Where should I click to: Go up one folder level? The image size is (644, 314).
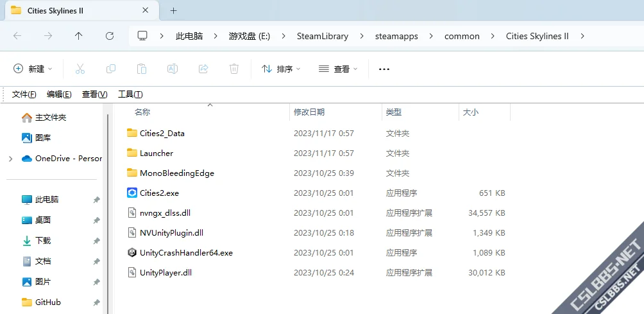pos(79,36)
